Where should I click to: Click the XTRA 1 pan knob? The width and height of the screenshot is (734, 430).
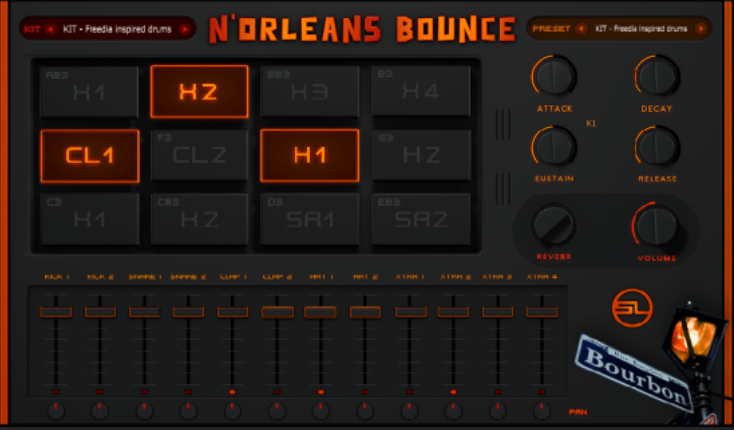pyautogui.click(x=409, y=411)
